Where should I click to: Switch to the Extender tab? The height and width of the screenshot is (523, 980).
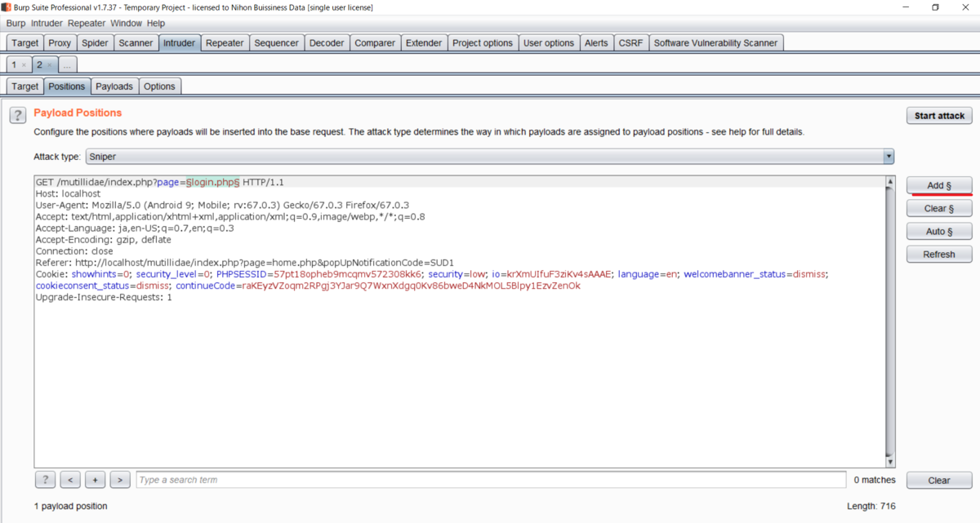click(424, 43)
